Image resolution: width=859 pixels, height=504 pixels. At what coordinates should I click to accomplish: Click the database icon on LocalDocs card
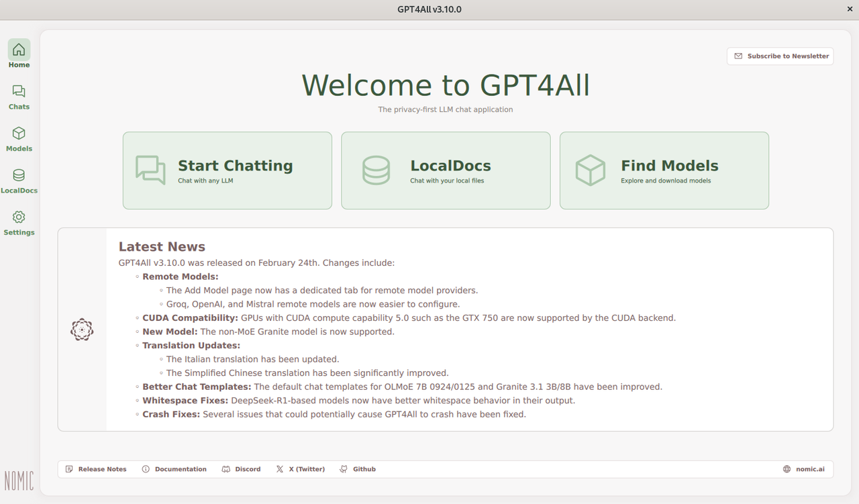tap(376, 170)
